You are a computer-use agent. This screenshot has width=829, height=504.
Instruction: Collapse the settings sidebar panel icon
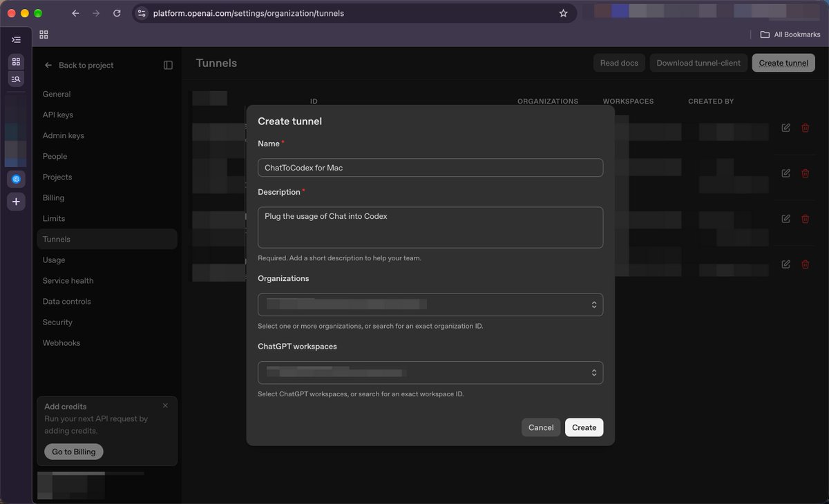point(168,65)
